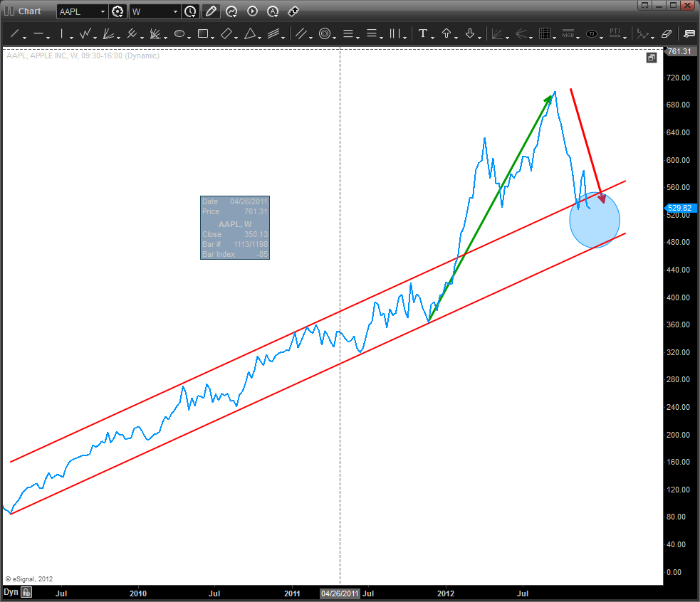Select the grayed Gann angle tool
Screen dimensions: 700x602
pyautogui.click(x=497, y=33)
